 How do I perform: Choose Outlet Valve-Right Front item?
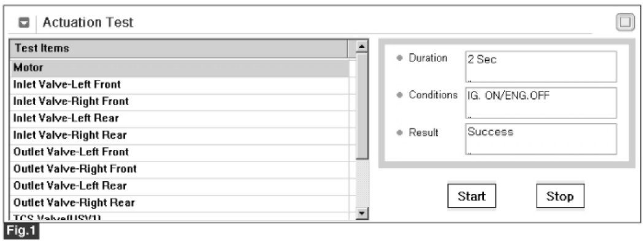click(x=180, y=170)
